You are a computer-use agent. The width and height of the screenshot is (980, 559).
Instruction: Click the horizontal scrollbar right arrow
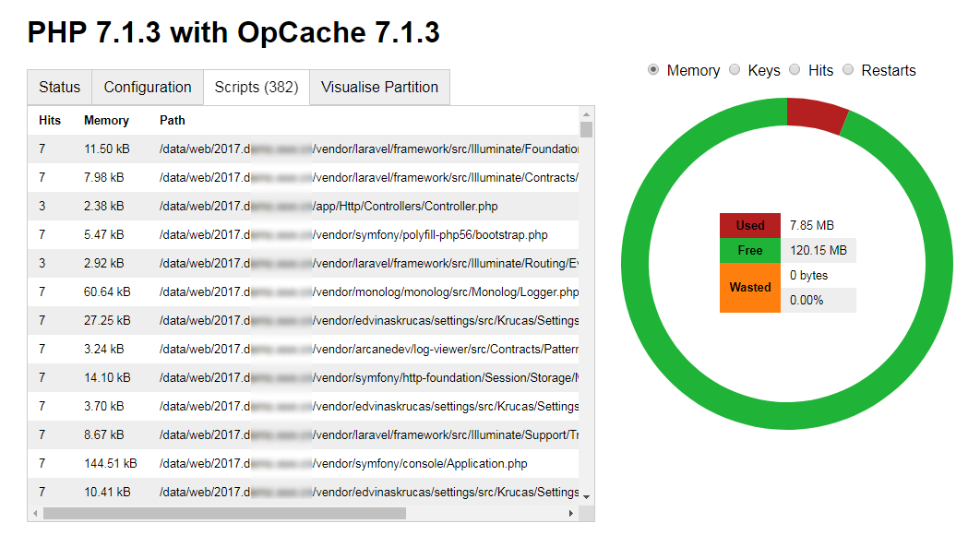pos(571,513)
